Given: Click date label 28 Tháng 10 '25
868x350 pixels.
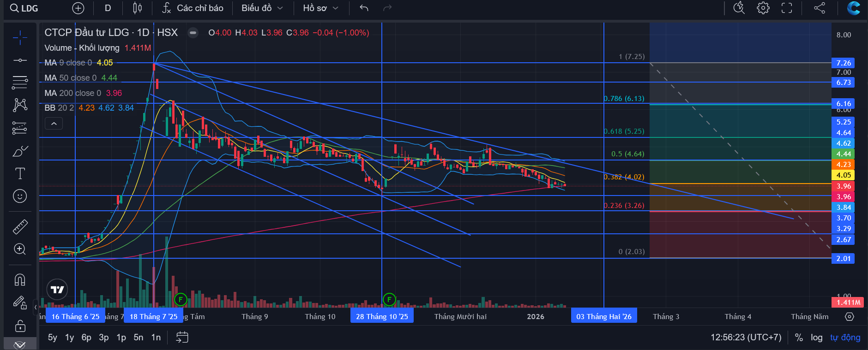Looking at the screenshot, I should [382, 316].
